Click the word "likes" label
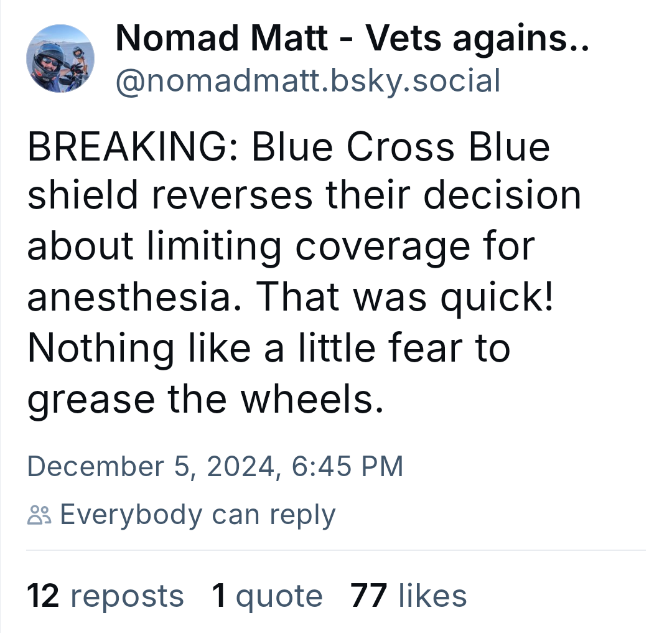The image size is (672, 633). 432,596
